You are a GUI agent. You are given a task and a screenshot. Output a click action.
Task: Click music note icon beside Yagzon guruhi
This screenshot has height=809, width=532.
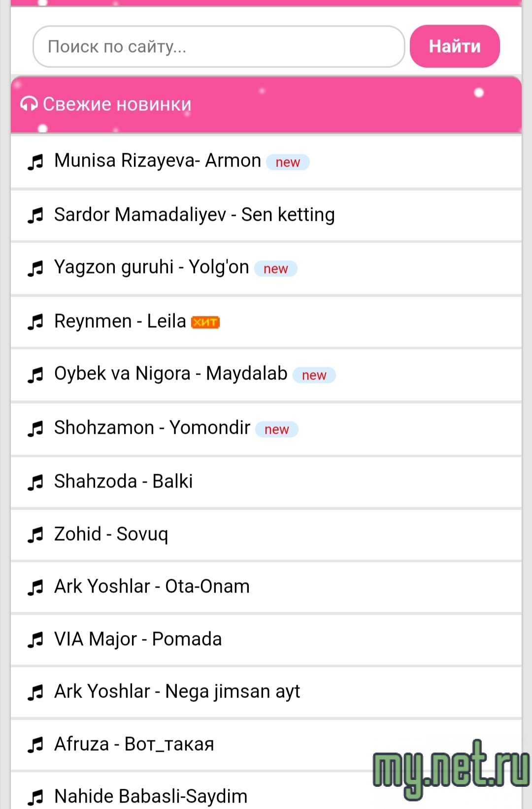click(35, 268)
